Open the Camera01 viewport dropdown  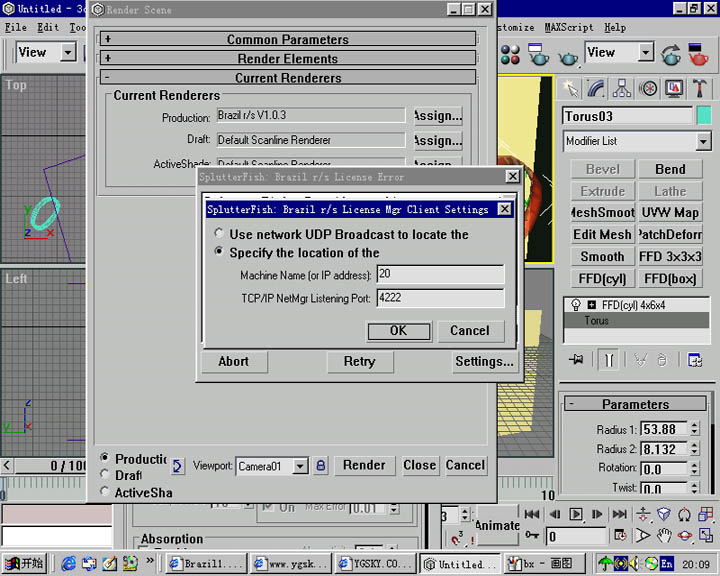click(300, 466)
